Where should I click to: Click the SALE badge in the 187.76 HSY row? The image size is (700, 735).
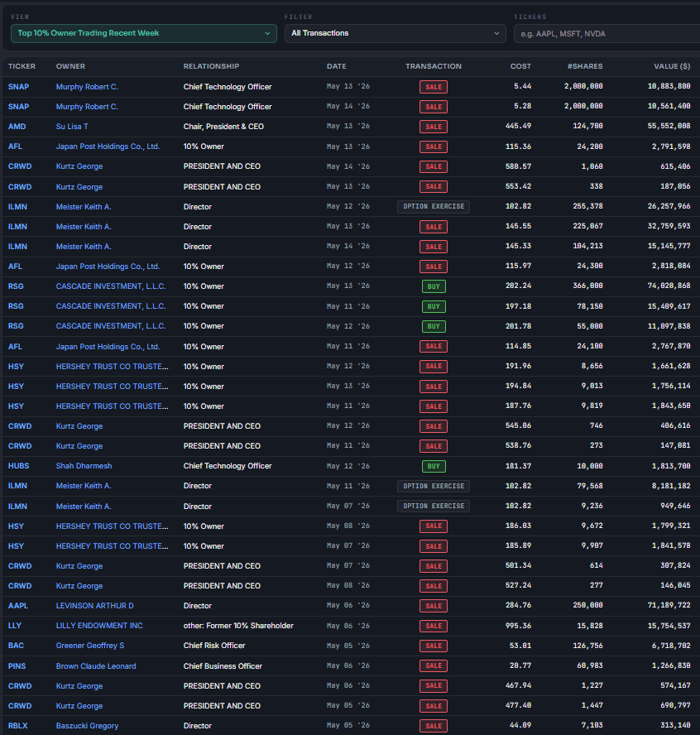[x=434, y=406]
